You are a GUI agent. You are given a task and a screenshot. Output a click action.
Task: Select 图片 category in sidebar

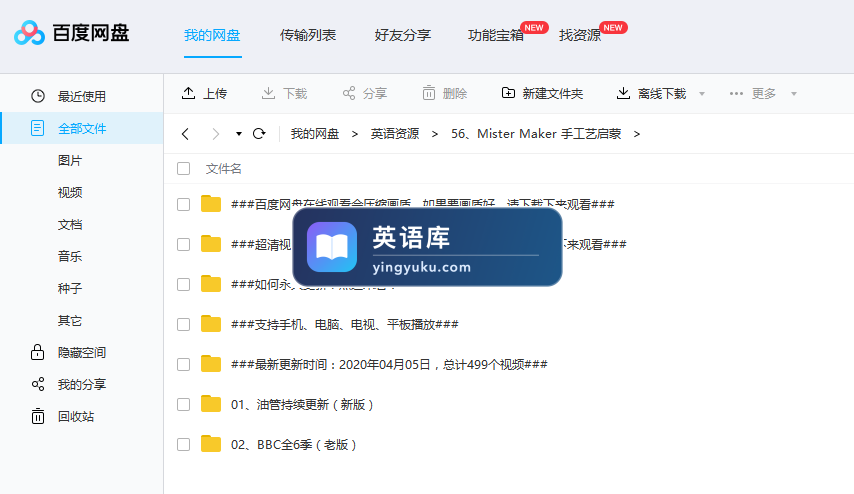[70, 161]
